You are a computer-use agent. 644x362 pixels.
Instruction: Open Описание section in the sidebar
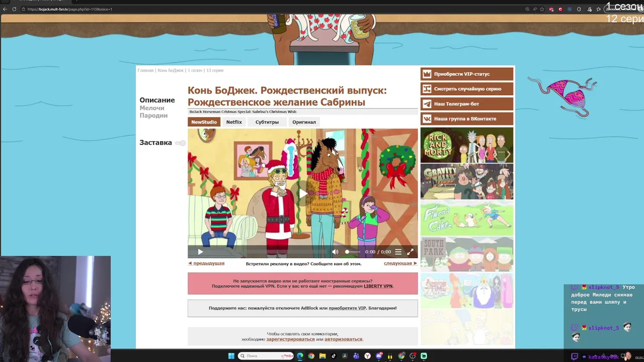tap(157, 100)
